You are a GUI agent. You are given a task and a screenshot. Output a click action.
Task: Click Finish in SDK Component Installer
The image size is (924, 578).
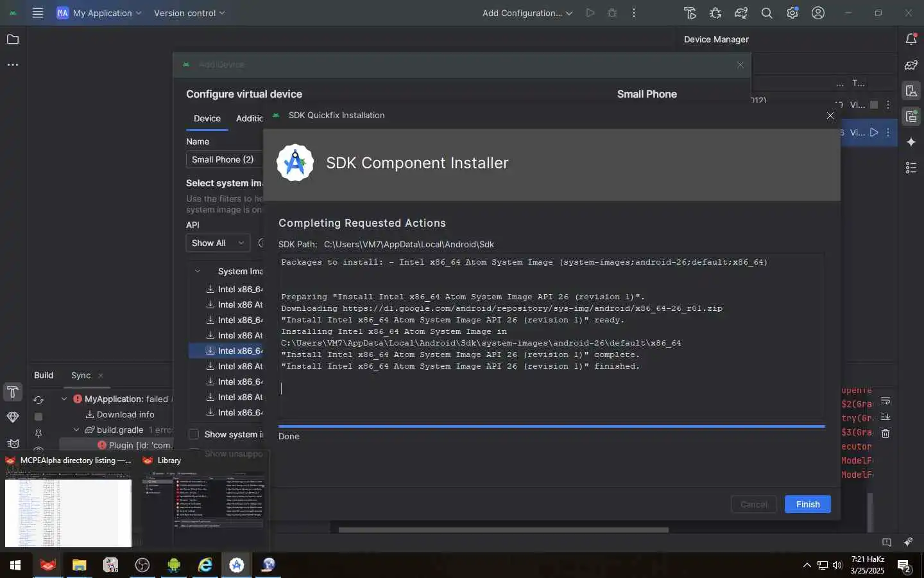(807, 504)
